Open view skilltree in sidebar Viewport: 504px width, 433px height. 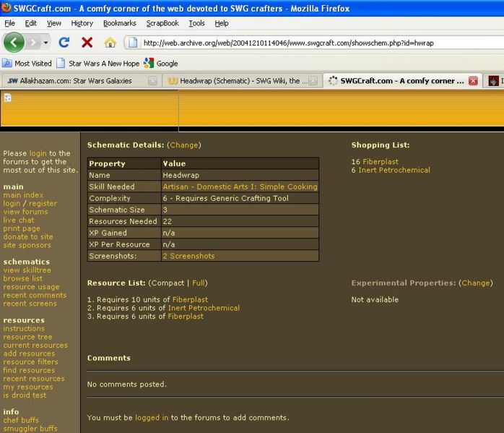27,270
